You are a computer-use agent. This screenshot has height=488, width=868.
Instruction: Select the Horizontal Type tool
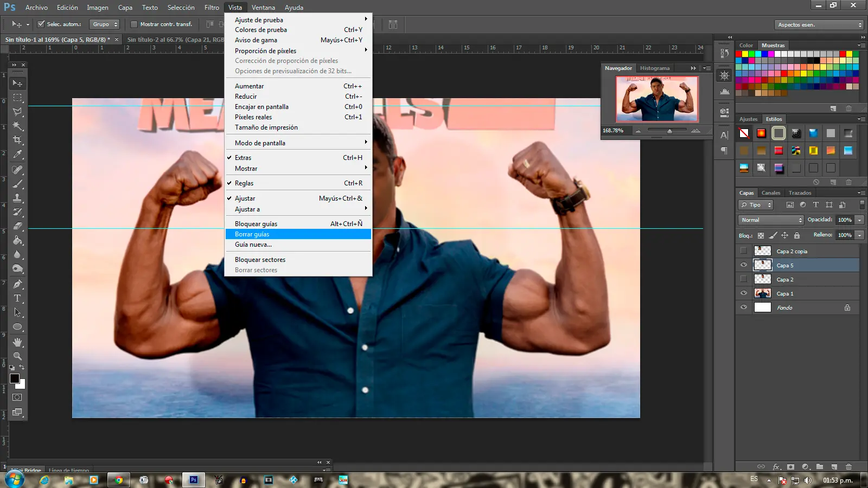[17, 298]
